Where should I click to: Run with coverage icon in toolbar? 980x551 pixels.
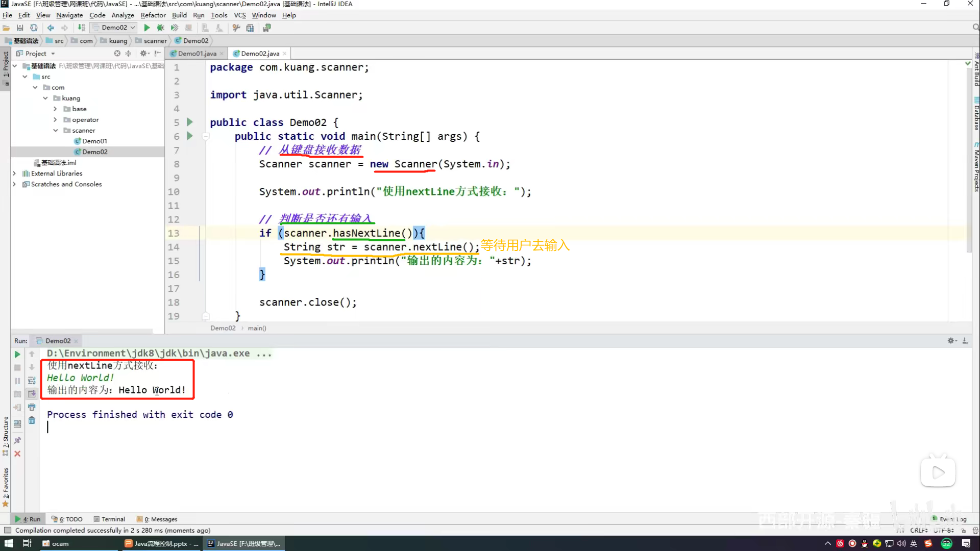pos(175,28)
